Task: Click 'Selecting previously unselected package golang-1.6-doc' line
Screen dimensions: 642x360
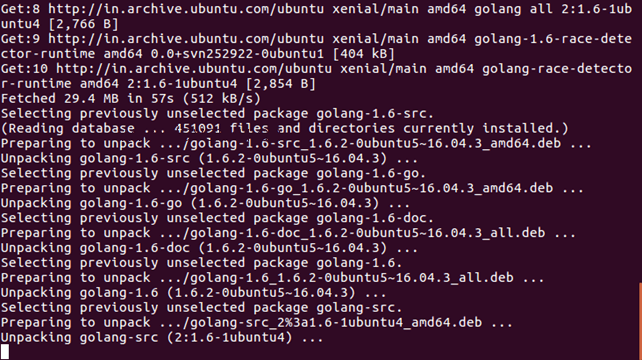Action: coord(217,218)
